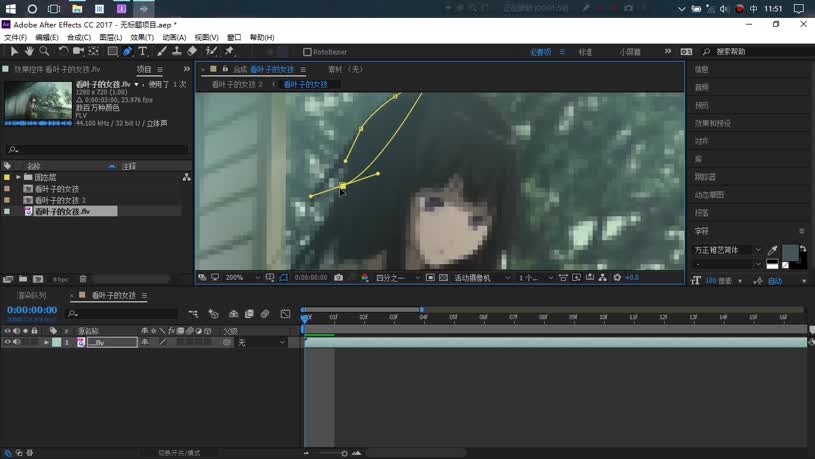Click the reset exposure icon
The width and height of the screenshot is (815, 459).
(617, 278)
